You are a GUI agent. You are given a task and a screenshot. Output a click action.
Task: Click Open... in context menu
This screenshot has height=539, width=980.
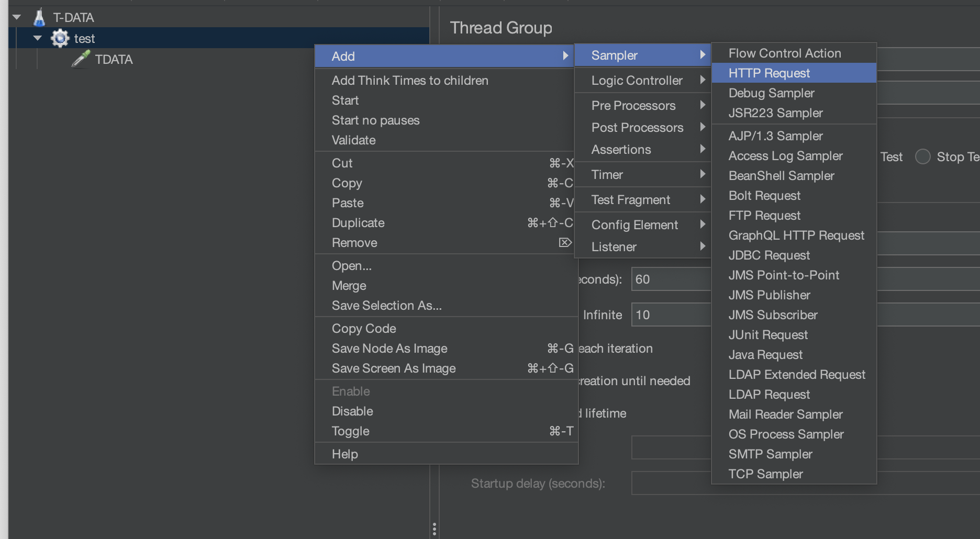pos(446,265)
